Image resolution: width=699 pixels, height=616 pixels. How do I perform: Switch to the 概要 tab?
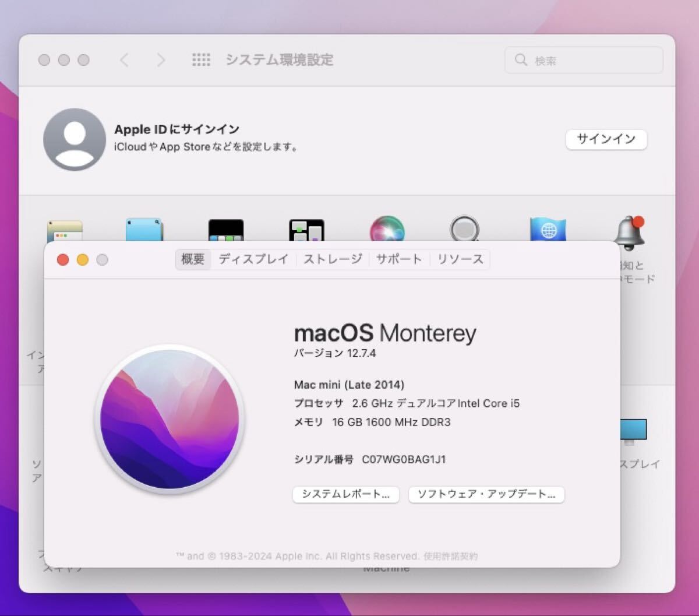(193, 259)
